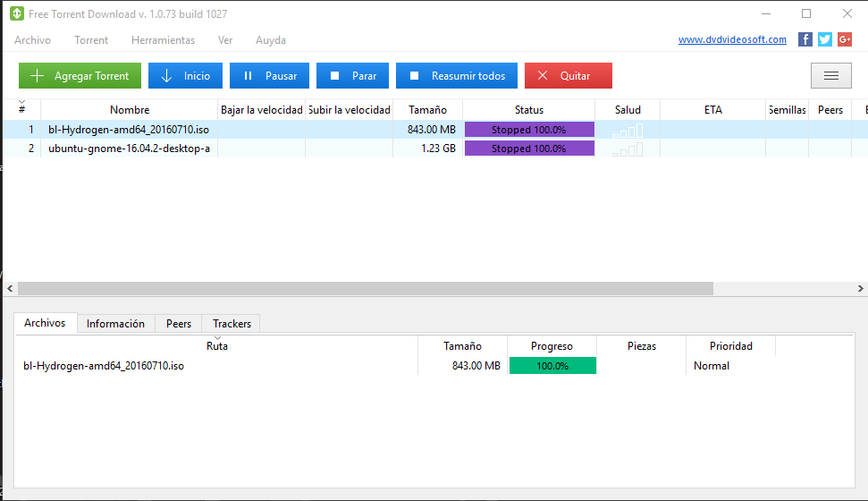Click the Free Torrent Download app icon
868x501 pixels.
[17, 13]
